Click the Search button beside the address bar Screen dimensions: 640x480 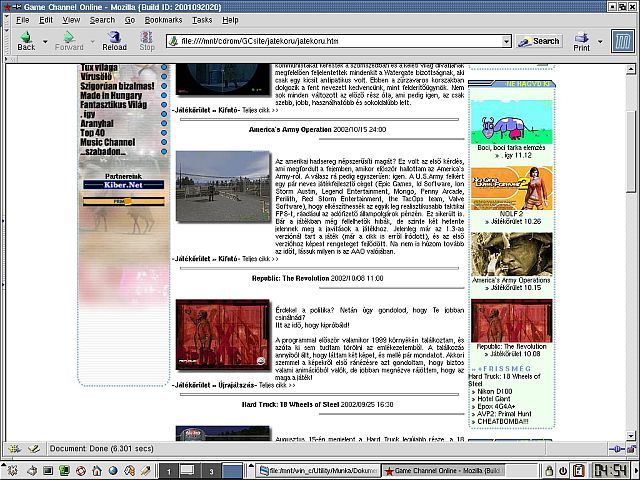[539, 41]
